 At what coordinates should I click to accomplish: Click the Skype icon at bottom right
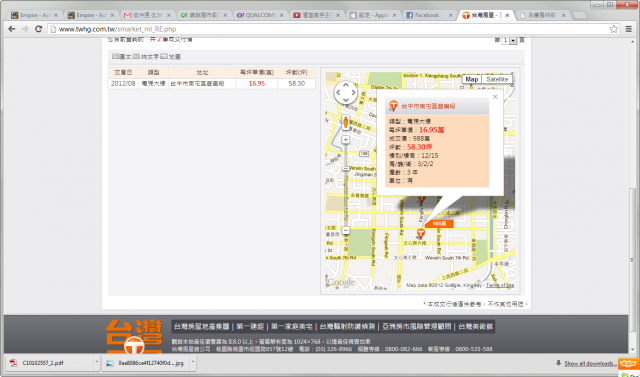[x=628, y=363]
